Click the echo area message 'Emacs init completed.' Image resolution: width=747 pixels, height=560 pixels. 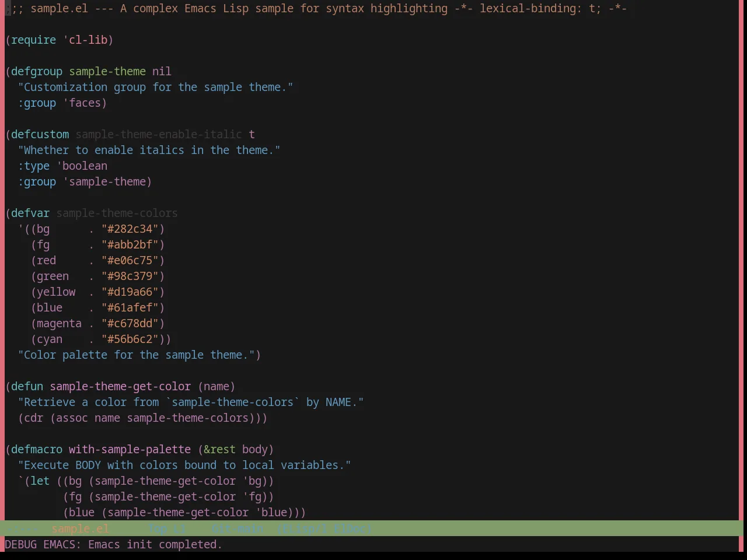155,544
